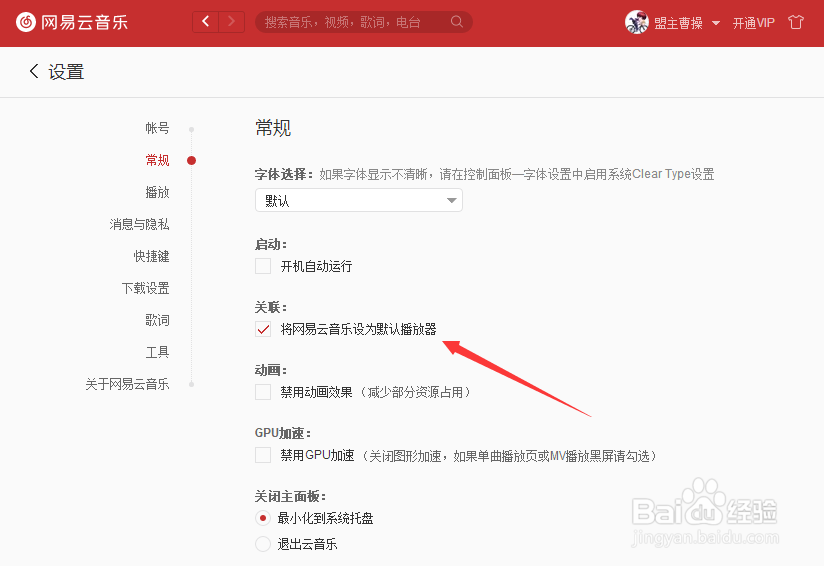Click the 关闭主面板 label

pos(290,496)
